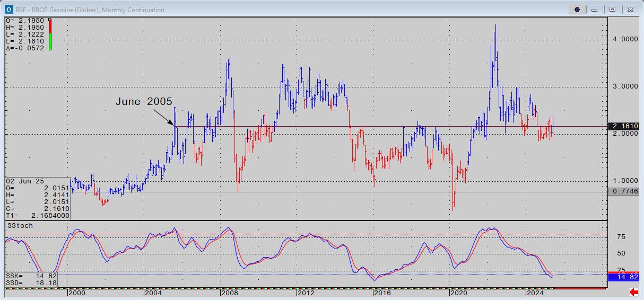Click the 2.0000 price axis label
The image size is (644, 300).
click(625, 134)
